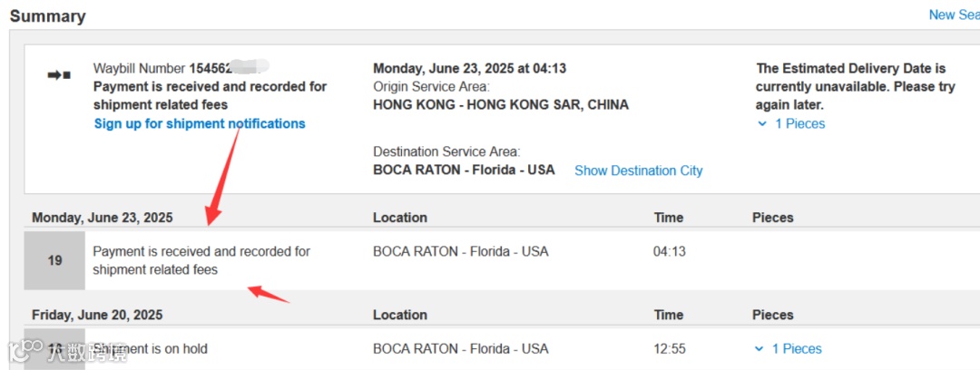Select checkpoint number 19 box

pyautogui.click(x=54, y=260)
